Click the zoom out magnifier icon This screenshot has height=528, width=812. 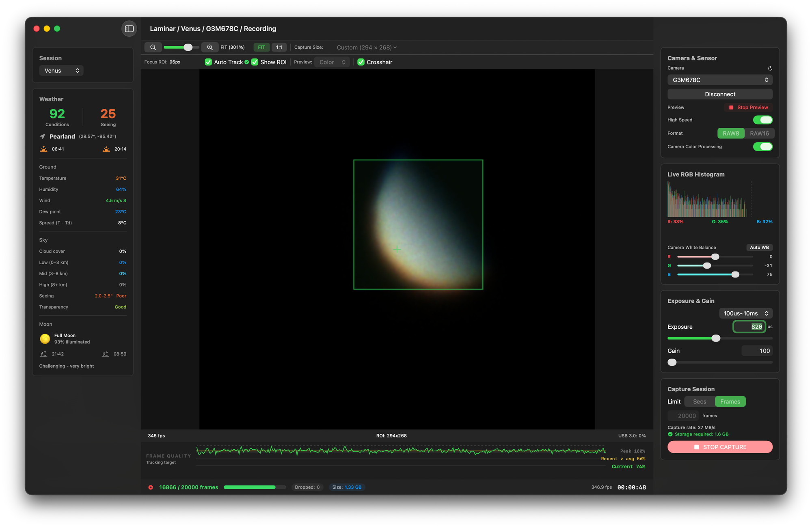point(153,47)
